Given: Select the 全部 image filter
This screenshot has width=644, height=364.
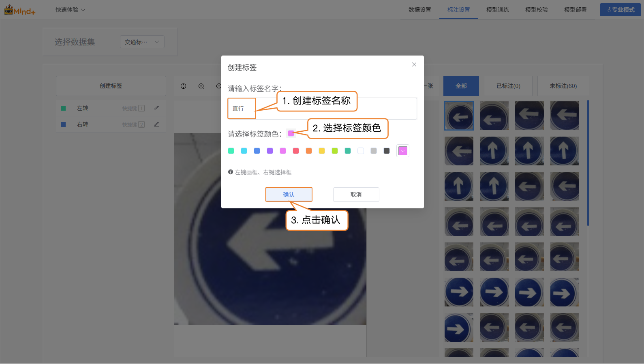Looking at the screenshot, I should tap(461, 86).
